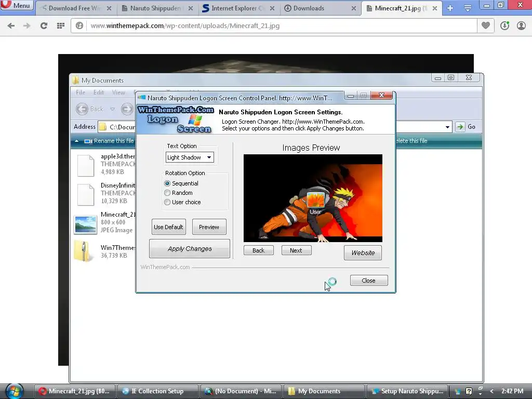Expand hidden tray icons arrow
This screenshot has width=532, height=399.
point(491,391)
